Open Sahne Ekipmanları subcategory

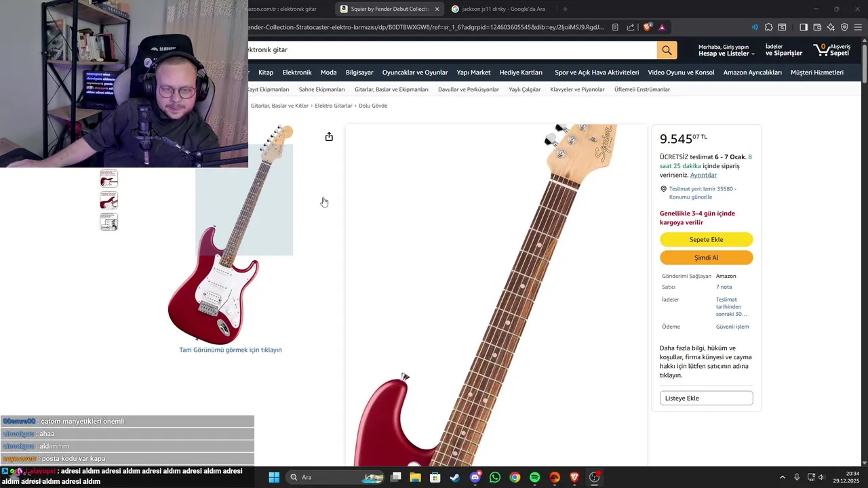pyautogui.click(x=321, y=89)
